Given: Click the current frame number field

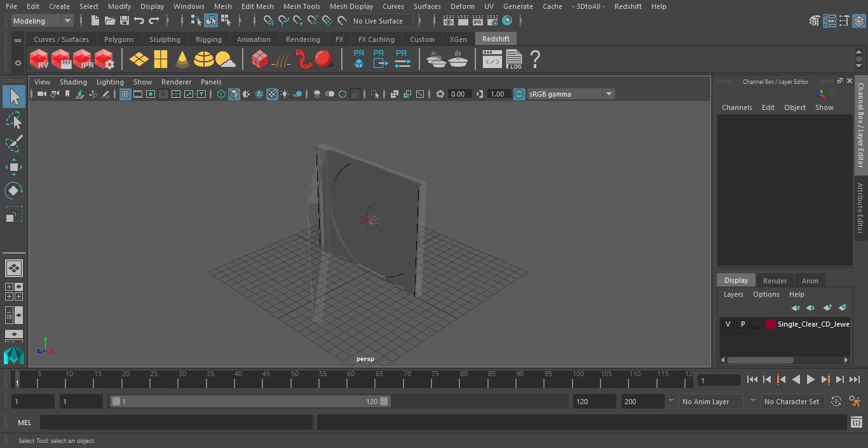Looking at the screenshot, I should tap(719, 380).
